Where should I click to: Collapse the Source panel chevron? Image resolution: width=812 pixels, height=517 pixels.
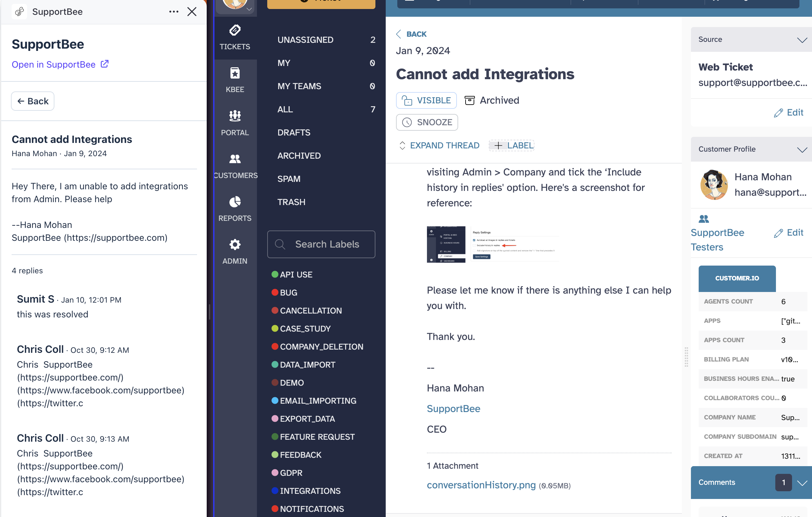pos(802,40)
